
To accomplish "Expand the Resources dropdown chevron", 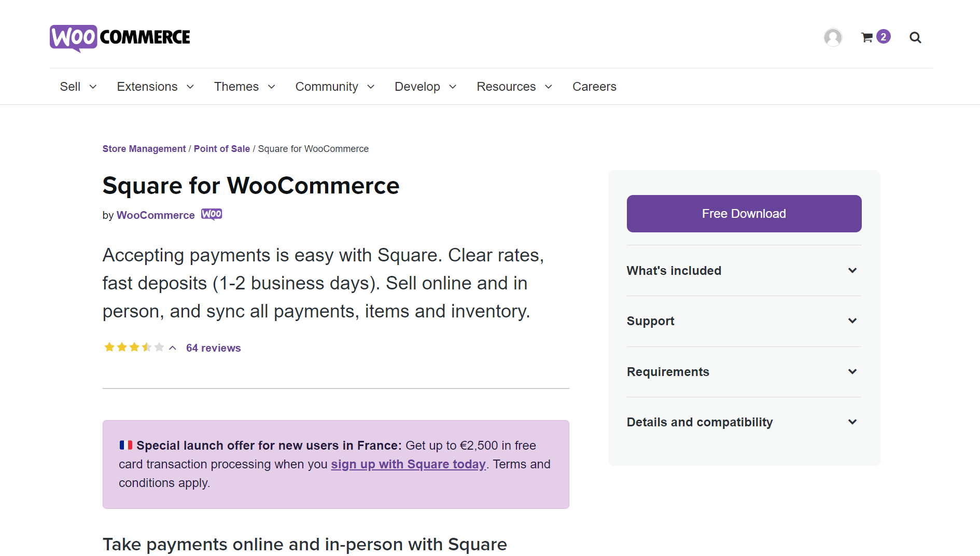I will point(549,87).
